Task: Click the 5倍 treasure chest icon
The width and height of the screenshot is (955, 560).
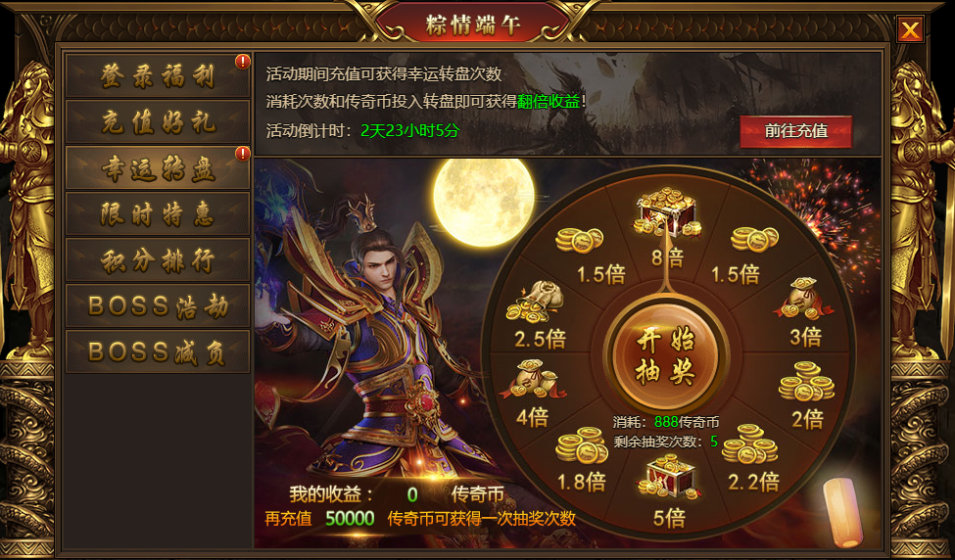Action: [x=668, y=478]
